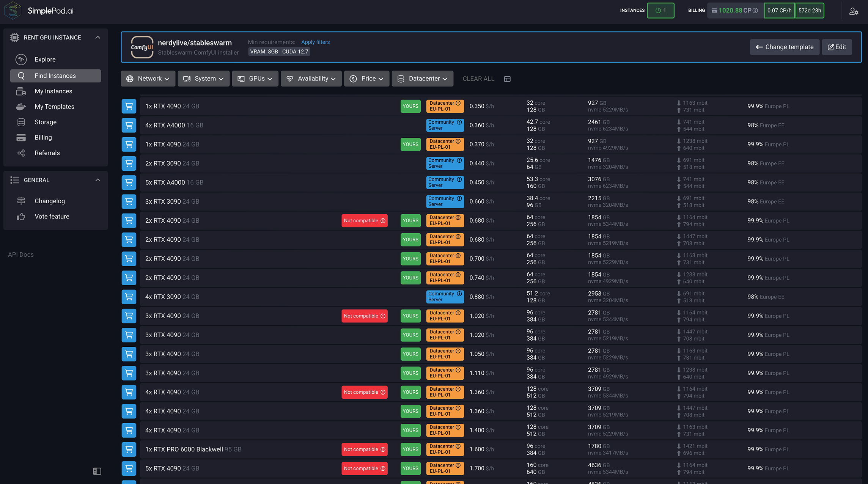This screenshot has width=868, height=484.
Task: Open the Storage sidebar item
Action: pos(46,122)
